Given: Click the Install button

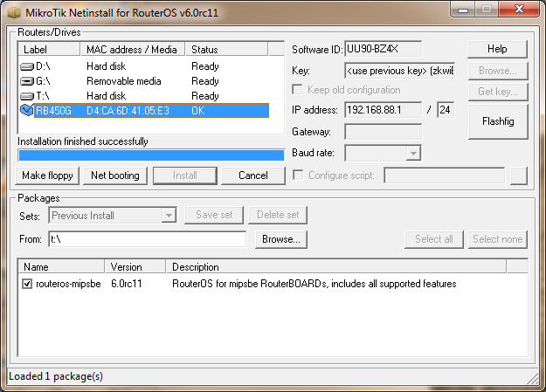Looking at the screenshot, I should pos(185,175).
